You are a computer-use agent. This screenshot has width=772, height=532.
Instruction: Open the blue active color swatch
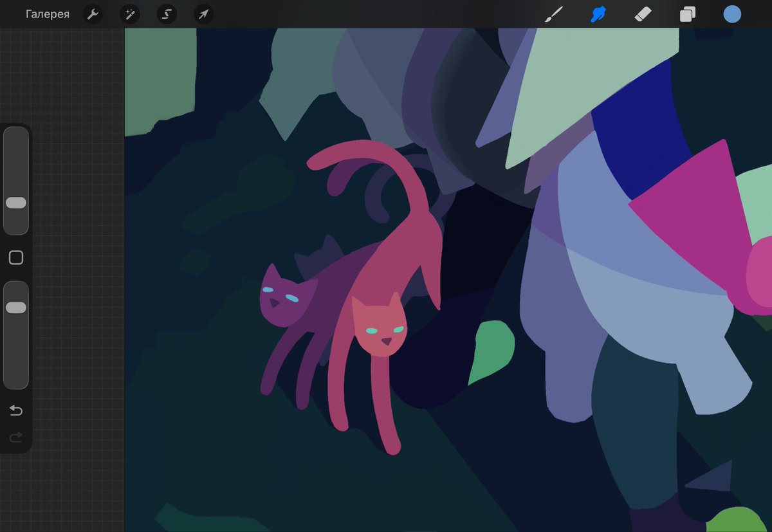pyautogui.click(x=732, y=14)
